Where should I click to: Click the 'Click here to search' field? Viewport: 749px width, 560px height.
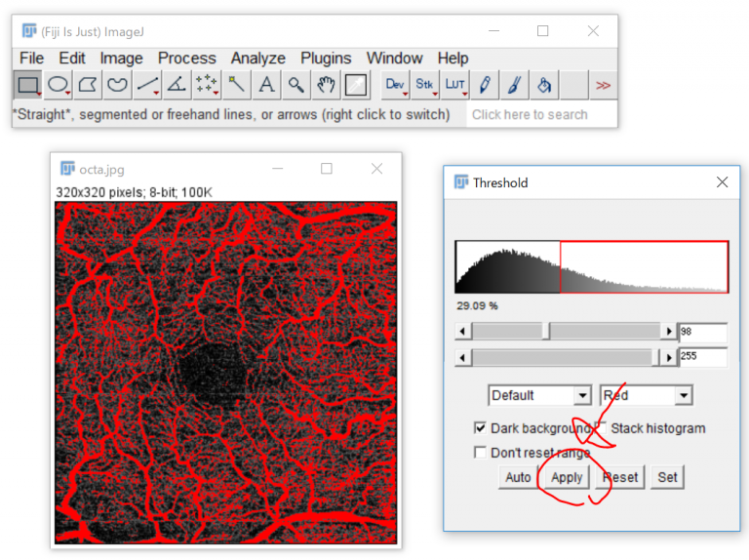point(540,115)
